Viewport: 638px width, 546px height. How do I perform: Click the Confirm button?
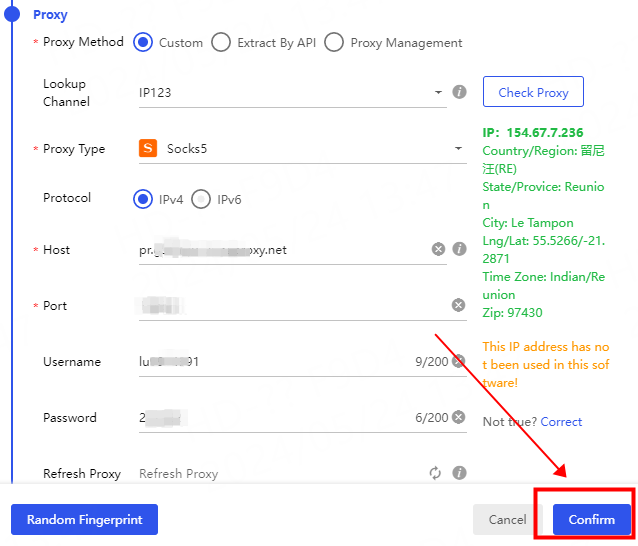[x=591, y=519]
